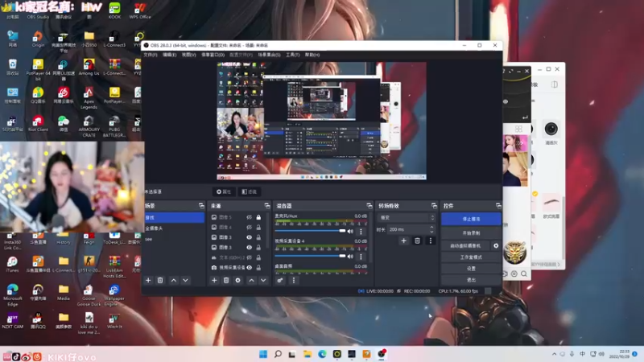Click the Windows Start button on taskbar
644x362 pixels.
[263, 354]
